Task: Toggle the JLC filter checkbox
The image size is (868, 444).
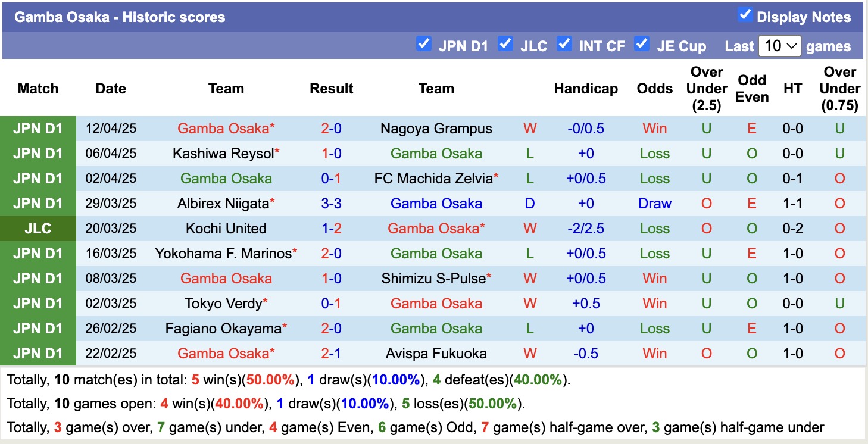Action: (506, 43)
